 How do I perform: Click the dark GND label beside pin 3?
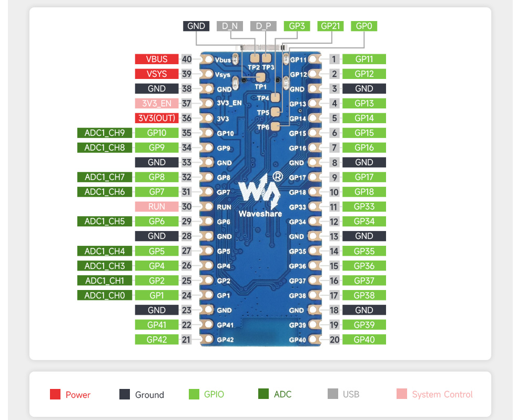click(364, 89)
